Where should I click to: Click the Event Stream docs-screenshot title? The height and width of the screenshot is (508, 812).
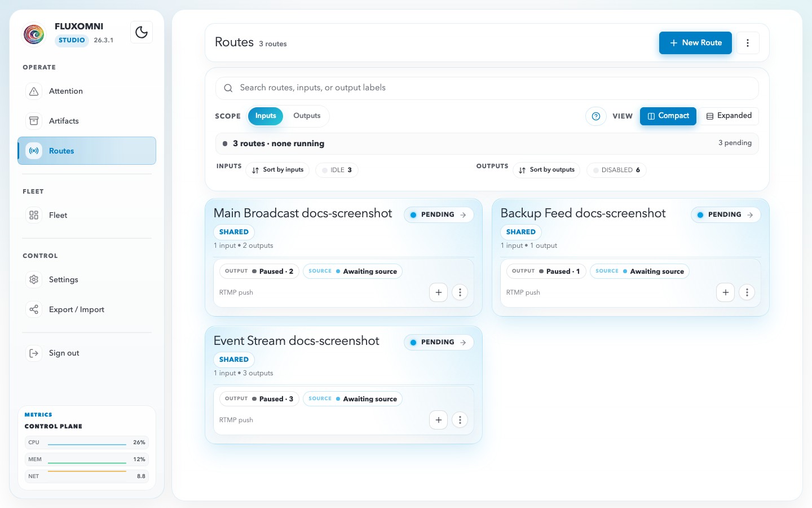[296, 341]
